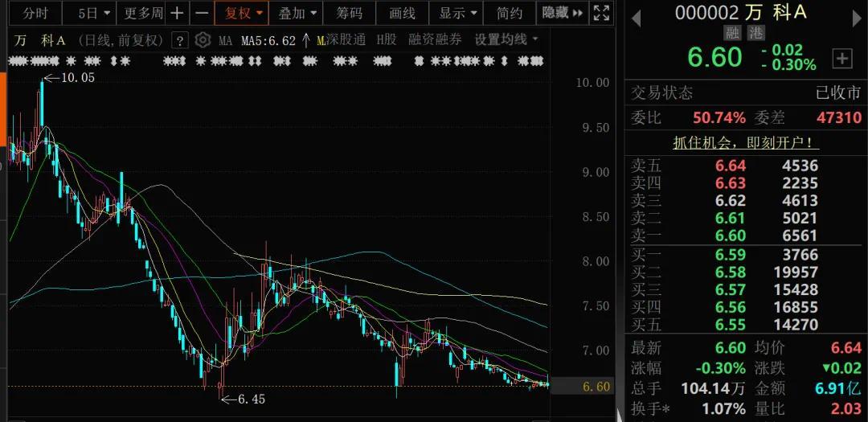Click the 6.45 low price marker
868x422 pixels.
pyautogui.click(x=251, y=399)
